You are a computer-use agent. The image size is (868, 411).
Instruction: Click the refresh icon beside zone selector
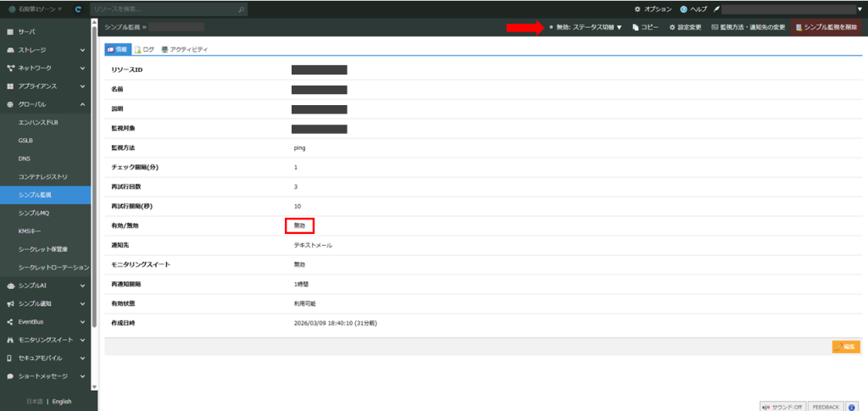pyautogui.click(x=79, y=8)
